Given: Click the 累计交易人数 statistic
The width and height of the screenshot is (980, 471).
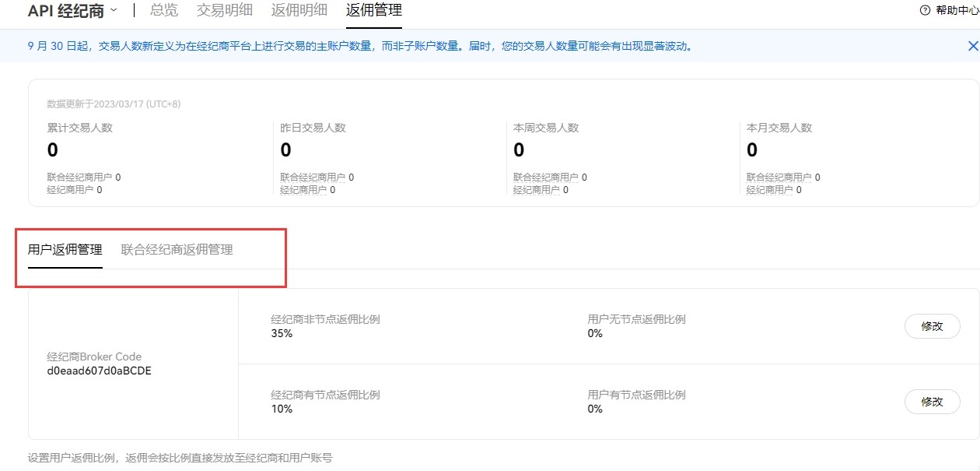Looking at the screenshot, I should click(x=80, y=128).
